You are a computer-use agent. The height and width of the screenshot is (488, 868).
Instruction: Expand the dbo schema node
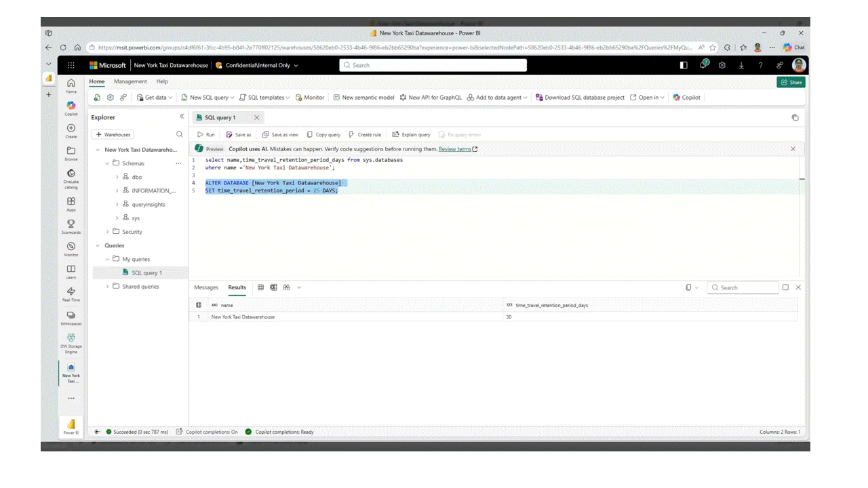117,177
